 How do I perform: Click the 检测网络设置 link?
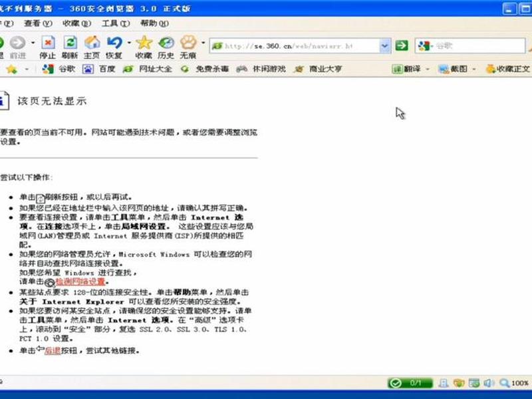point(80,281)
